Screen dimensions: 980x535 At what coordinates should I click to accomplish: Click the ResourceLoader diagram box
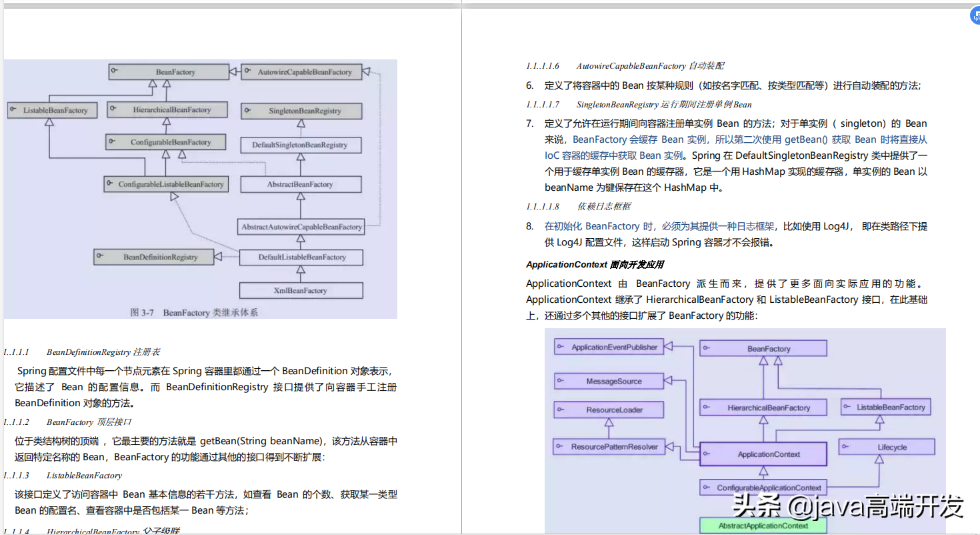[609, 410]
